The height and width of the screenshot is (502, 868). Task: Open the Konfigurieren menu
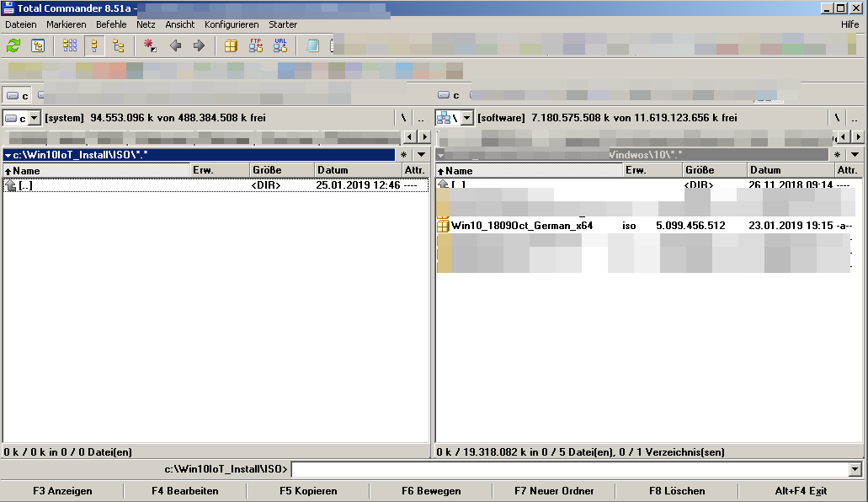coord(232,24)
